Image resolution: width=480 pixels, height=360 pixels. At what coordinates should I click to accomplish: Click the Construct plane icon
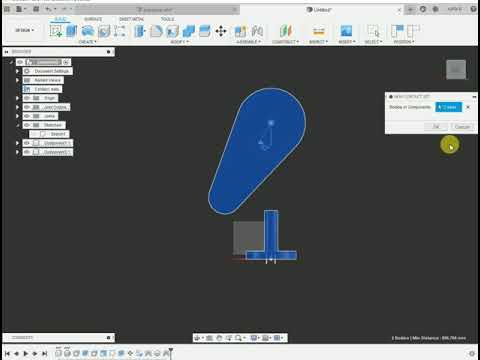pos(286,31)
